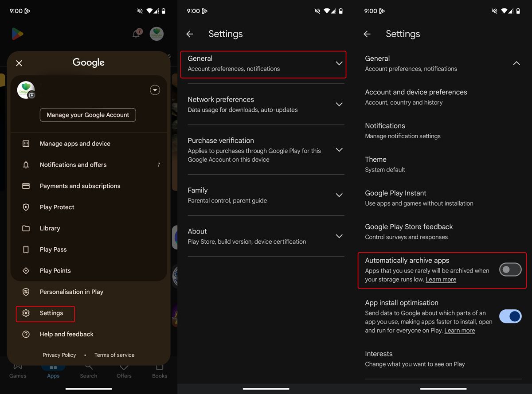This screenshot has height=394, width=532.
Task: Open Play Protect from the menu
Action: coord(56,207)
